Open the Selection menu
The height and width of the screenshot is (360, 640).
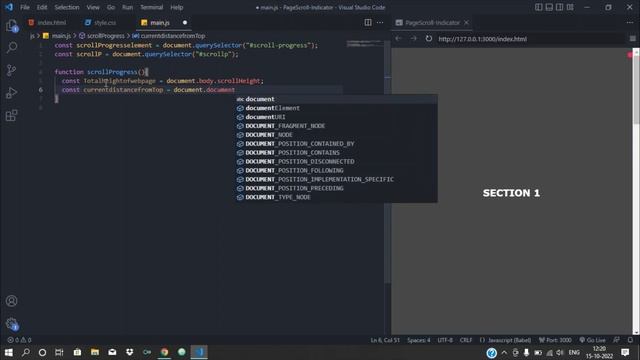[67, 7]
